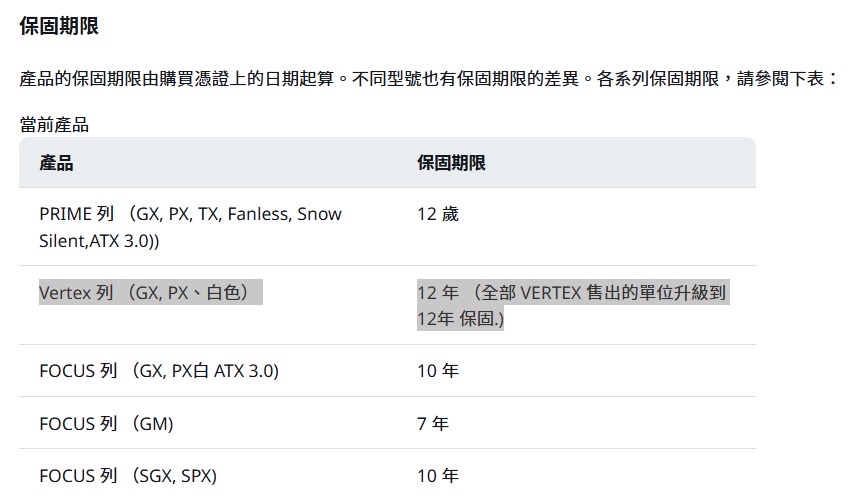Click 12年 保固 on the highlighted second line

pos(460,319)
